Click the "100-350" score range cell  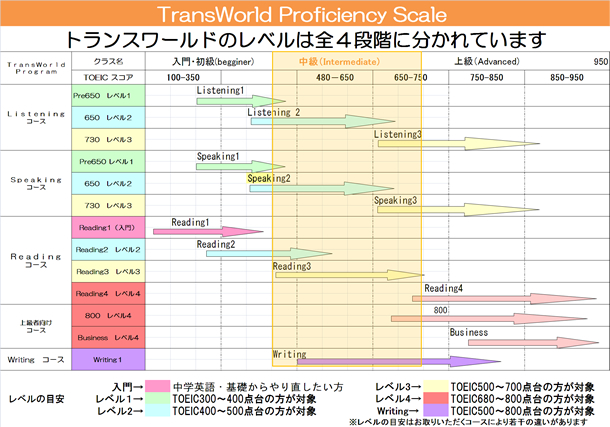pos(183,77)
